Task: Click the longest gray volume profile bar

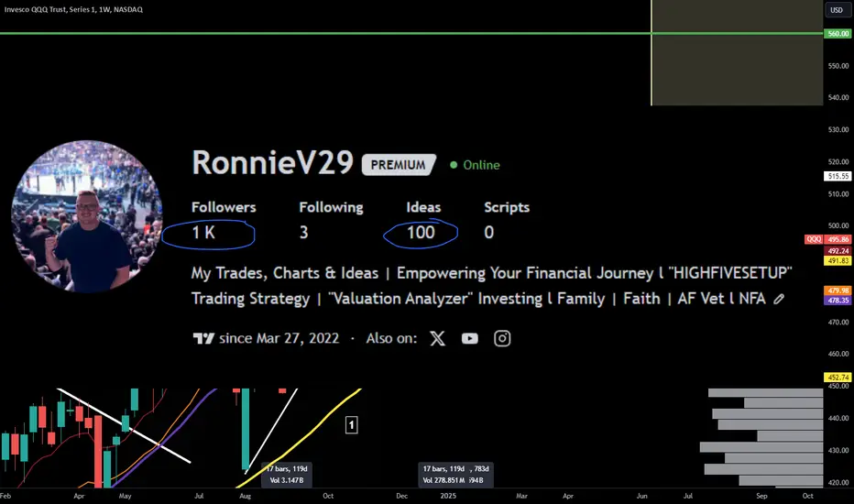Action: pos(761,447)
